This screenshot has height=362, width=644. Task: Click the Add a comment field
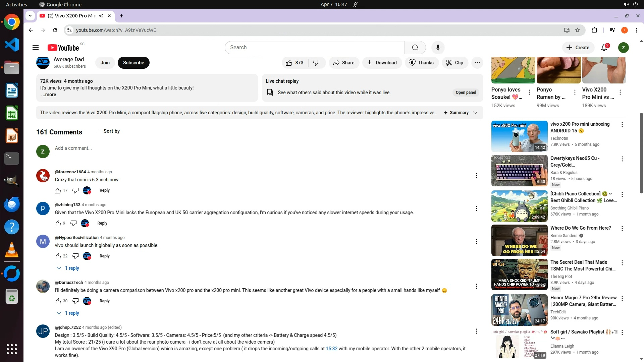point(266,148)
